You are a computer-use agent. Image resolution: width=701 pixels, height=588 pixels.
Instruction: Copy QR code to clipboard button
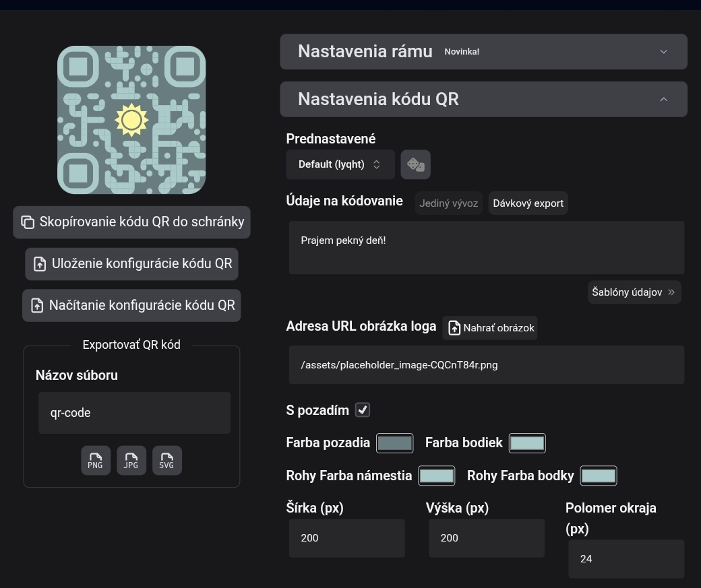pos(131,222)
